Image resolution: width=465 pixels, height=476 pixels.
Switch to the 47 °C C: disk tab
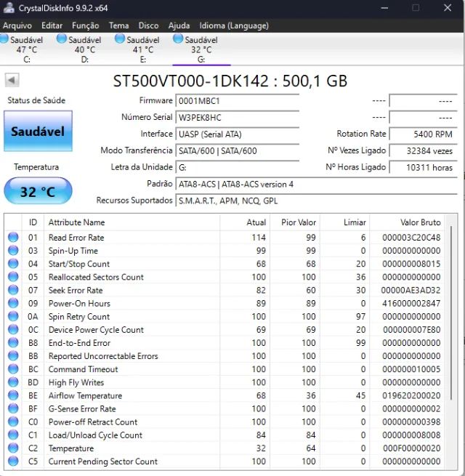click(x=26, y=49)
